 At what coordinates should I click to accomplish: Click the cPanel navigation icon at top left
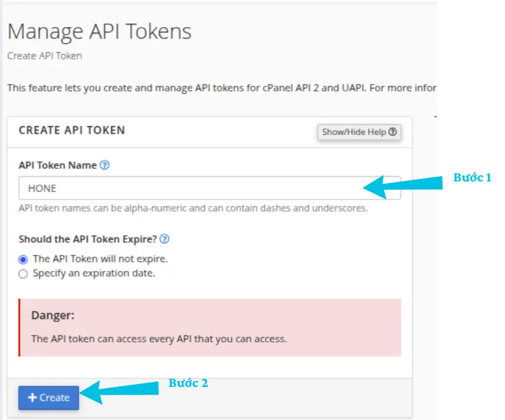tap(7, 7)
